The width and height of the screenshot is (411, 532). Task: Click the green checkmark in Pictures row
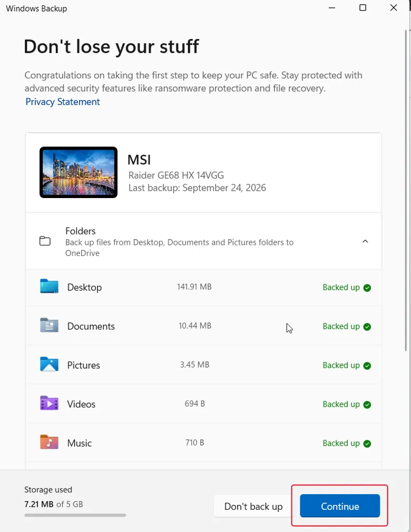point(367,366)
